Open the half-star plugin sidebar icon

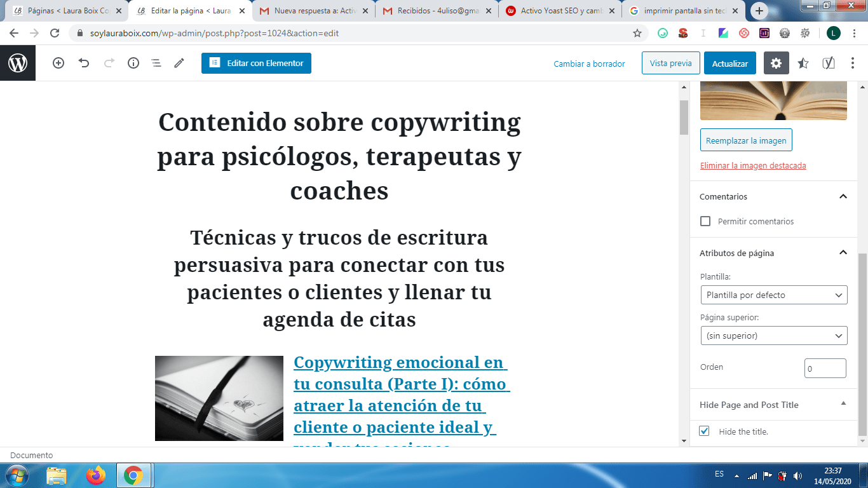pos(803,63)
